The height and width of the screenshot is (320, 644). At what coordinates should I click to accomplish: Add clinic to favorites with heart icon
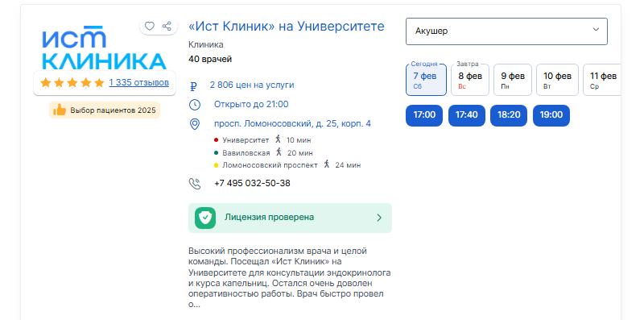150,27
